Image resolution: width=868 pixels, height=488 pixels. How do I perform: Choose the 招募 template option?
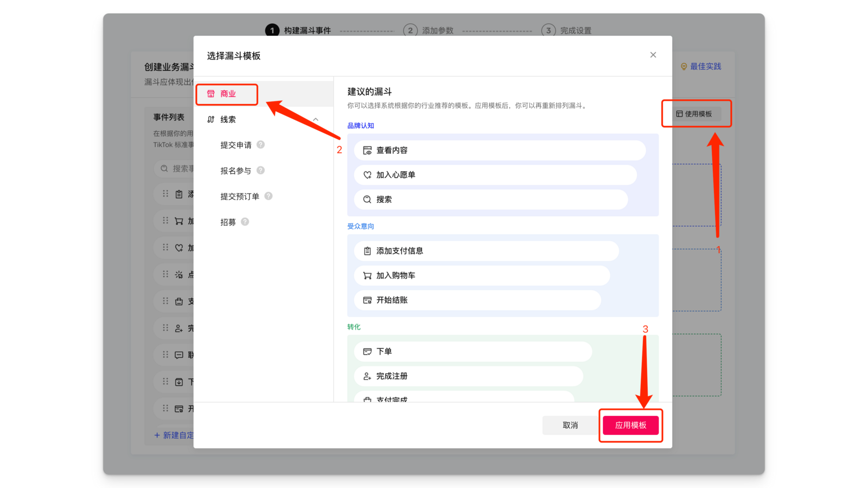coord(228,222)
